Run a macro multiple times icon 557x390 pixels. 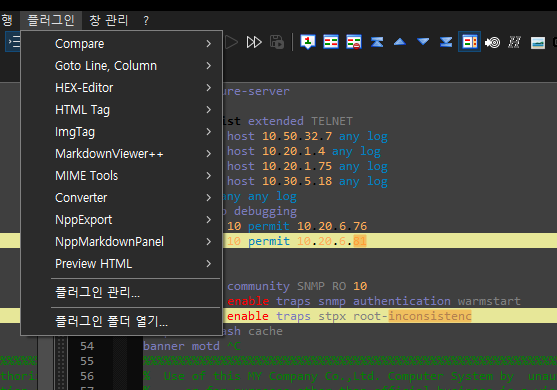click(254, 42)
